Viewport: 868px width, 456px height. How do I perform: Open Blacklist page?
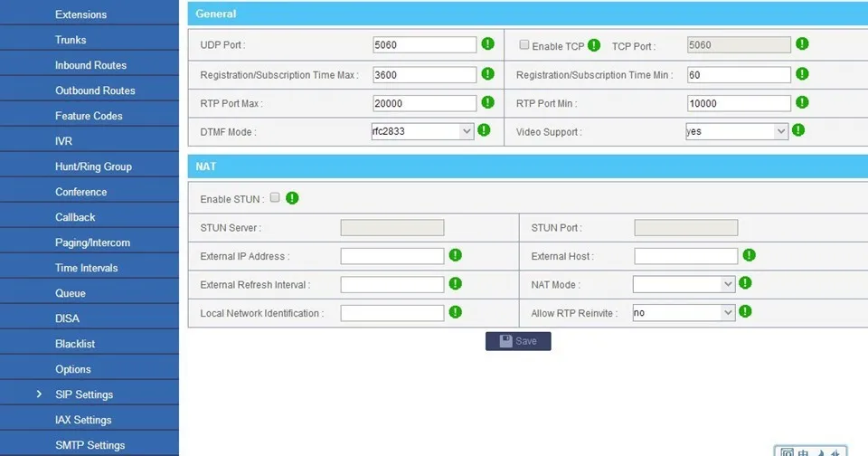pyautogui.click(x=75, y=344)
